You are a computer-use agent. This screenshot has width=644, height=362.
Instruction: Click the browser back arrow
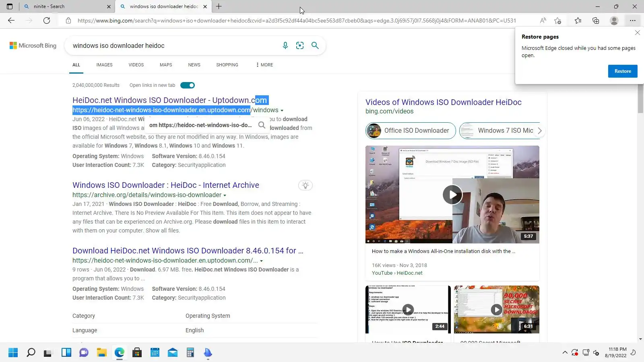point(11,21)
